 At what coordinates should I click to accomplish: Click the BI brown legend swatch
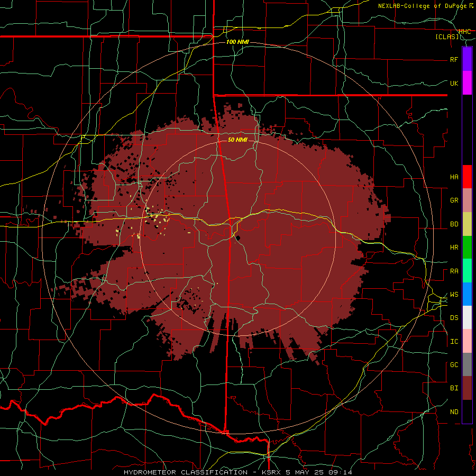point(467,388)
